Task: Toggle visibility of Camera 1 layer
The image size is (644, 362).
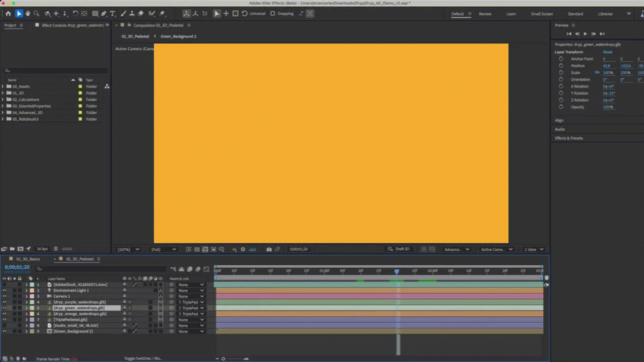Action: point(4,296)
